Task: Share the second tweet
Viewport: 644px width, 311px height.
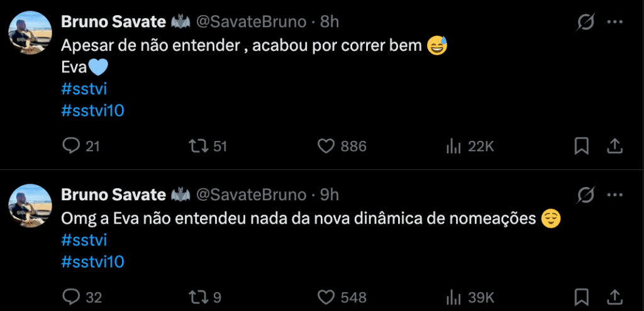Action: (x=614, y=297)
